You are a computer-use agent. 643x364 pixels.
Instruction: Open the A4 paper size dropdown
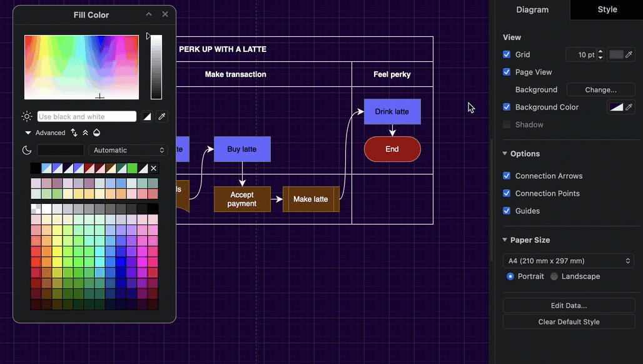(x=569, y=261)
